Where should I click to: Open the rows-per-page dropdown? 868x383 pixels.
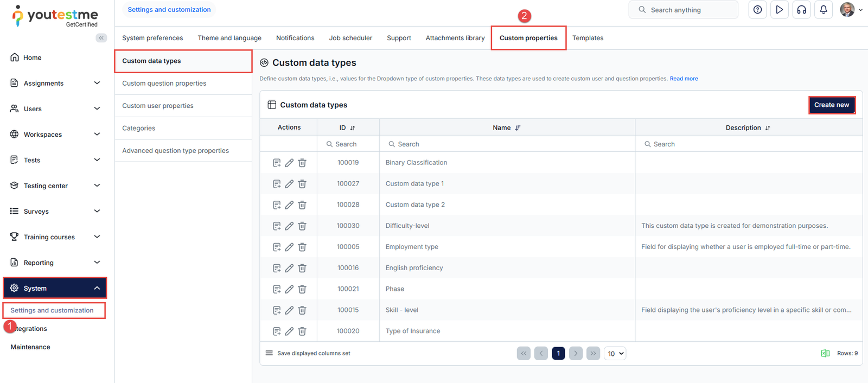pyautogui.click(x=615, y=354)
